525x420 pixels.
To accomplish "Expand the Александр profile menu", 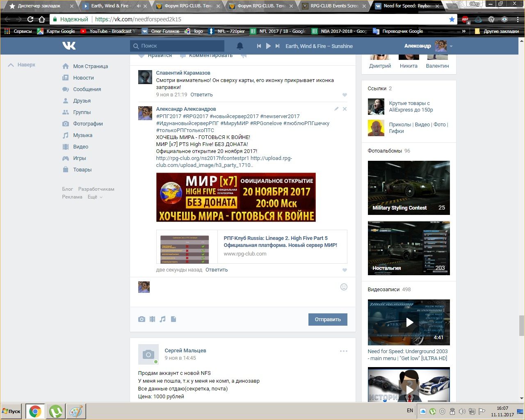I will coord(451,46).
